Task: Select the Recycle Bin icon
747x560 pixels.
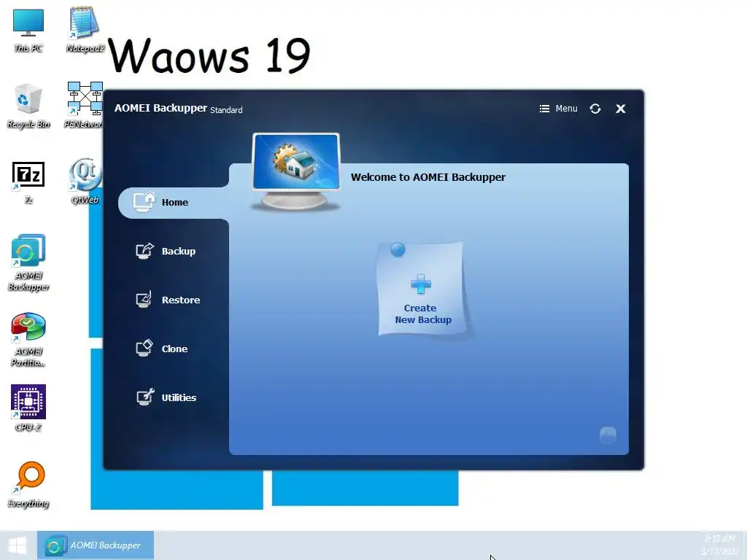Action: click(28, 106)
